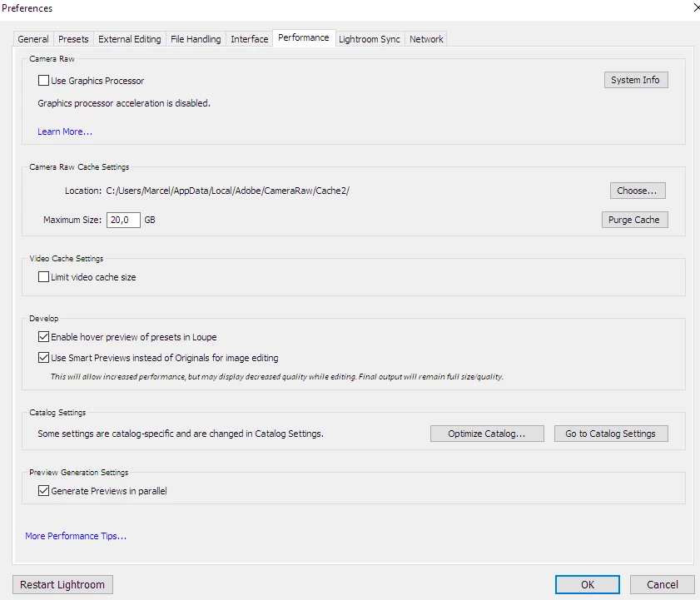700x600 pixels.
Task: Click the italic Smart Previews performance note
Action: [277, 377]
